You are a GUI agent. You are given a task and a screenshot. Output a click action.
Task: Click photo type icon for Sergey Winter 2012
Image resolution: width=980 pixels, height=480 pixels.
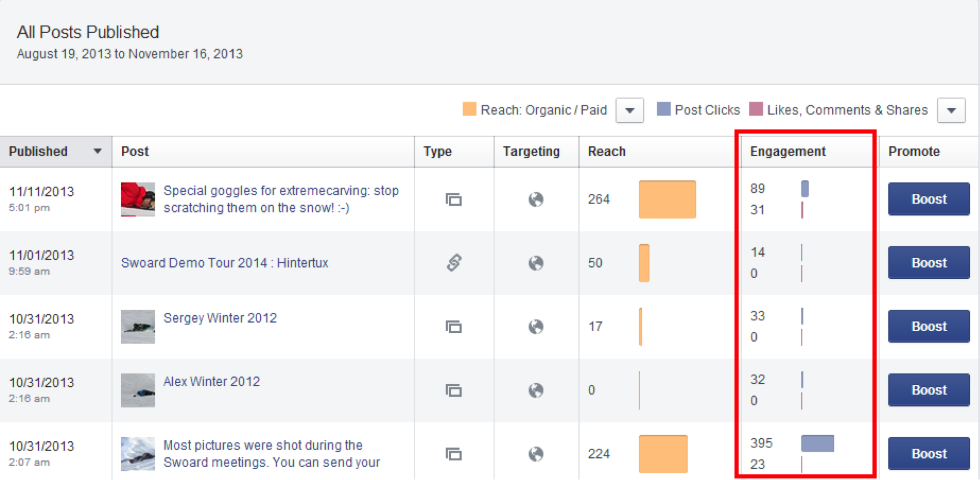[453, 327]
